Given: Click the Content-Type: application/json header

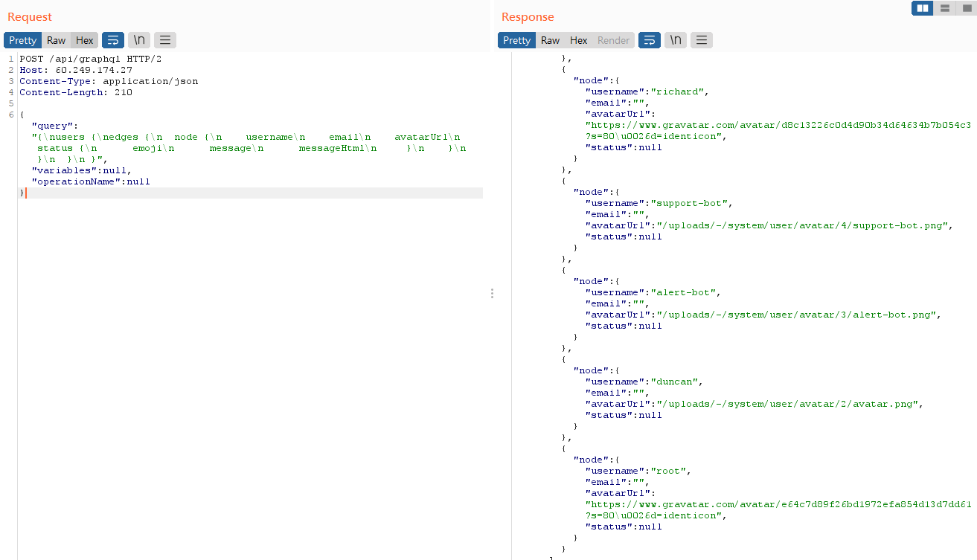Looking at the screenshot, I should tap(109, 81).
